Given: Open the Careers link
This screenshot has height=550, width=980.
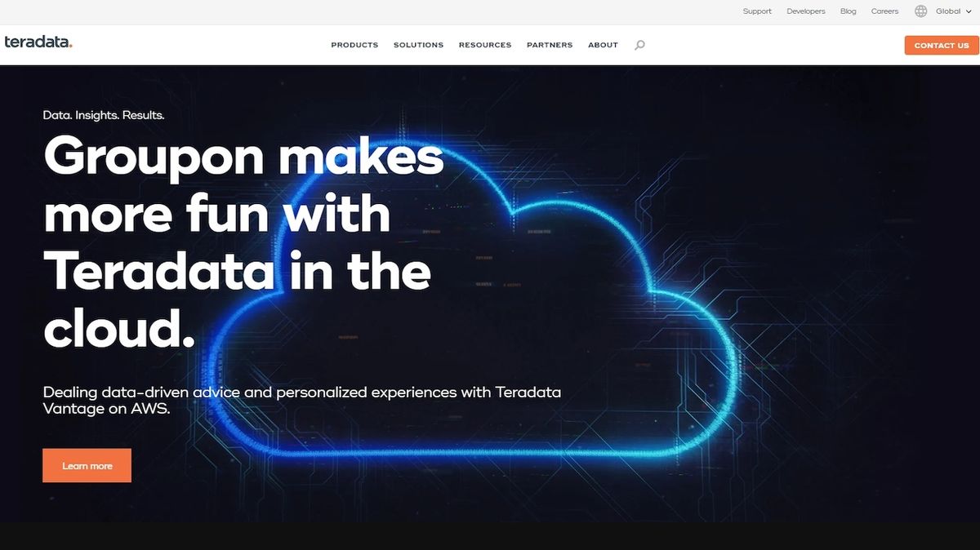Looking at the screenshot, I should coord(884,11).
